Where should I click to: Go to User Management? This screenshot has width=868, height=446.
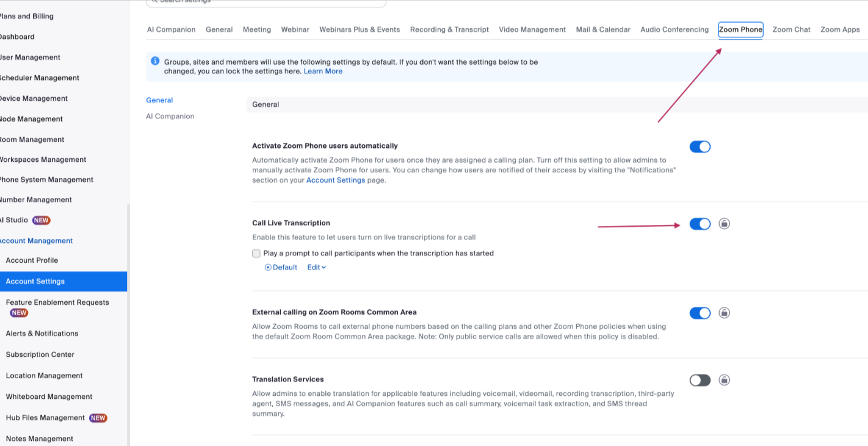click(x=30, y=57)
